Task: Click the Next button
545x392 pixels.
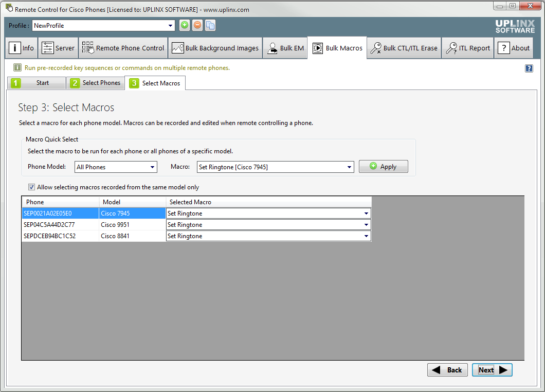Action: [x=492, y=370]
